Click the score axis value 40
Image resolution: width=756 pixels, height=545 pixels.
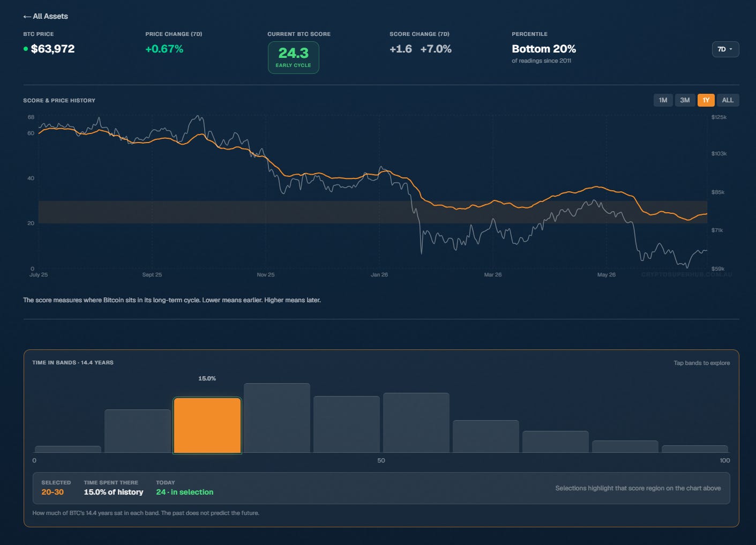tap(31, 178)
